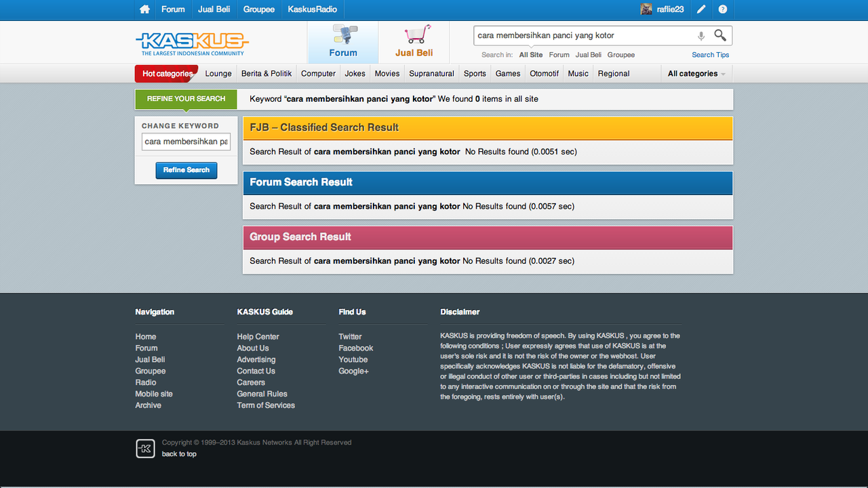Click Forum in top navigation bar
The image size is (868, 488).
pos(173,9)
